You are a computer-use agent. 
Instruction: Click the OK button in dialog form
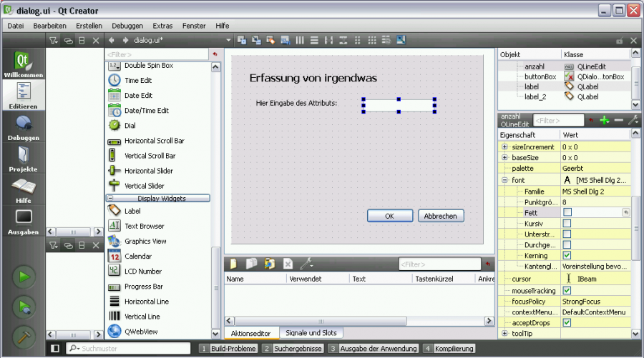click(x=389, y=216)
